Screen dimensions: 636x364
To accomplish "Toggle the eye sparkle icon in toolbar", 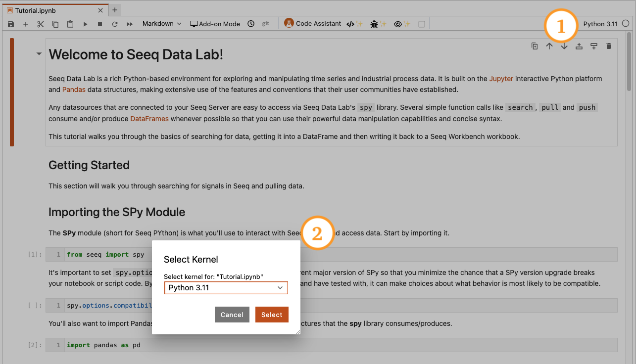I will [x=402, y=24].
